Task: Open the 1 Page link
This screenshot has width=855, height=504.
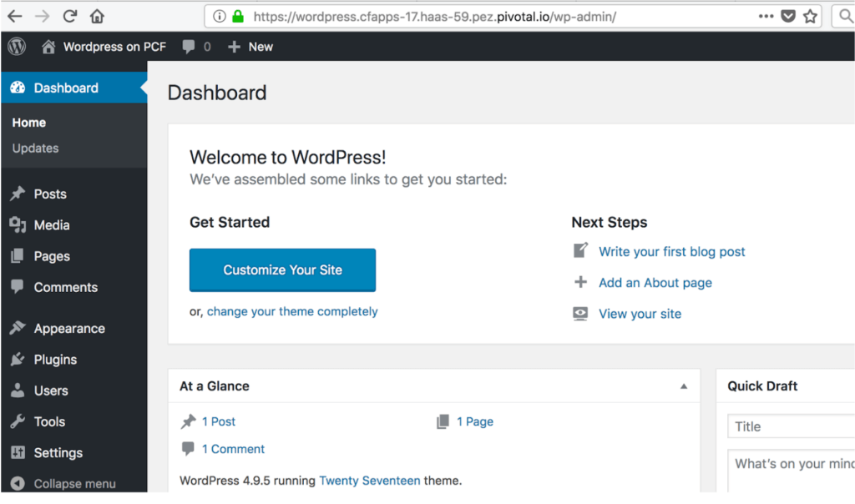Action: pos(475,421)
